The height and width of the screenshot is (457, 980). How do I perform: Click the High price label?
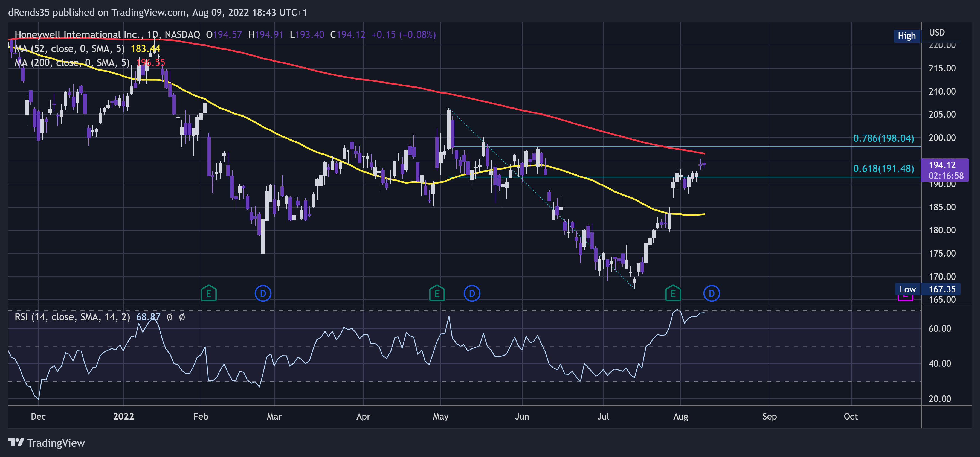(907, 36)
